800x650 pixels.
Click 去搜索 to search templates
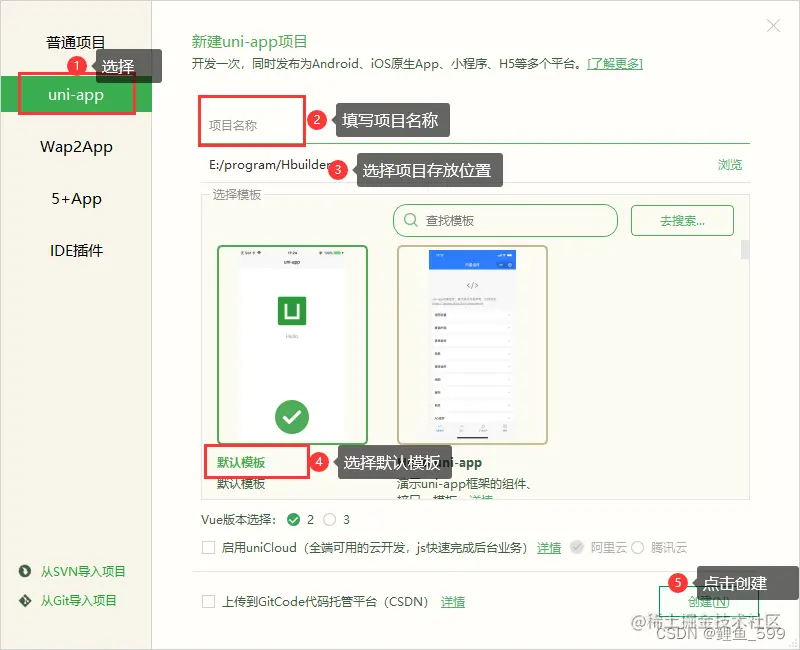pyautogui.click(x=681, y=220)
